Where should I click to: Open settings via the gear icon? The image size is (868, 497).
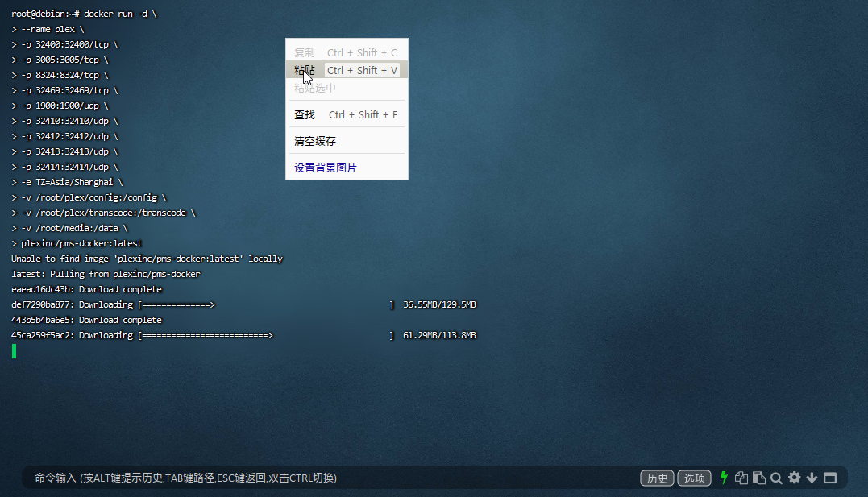[794, 478]
